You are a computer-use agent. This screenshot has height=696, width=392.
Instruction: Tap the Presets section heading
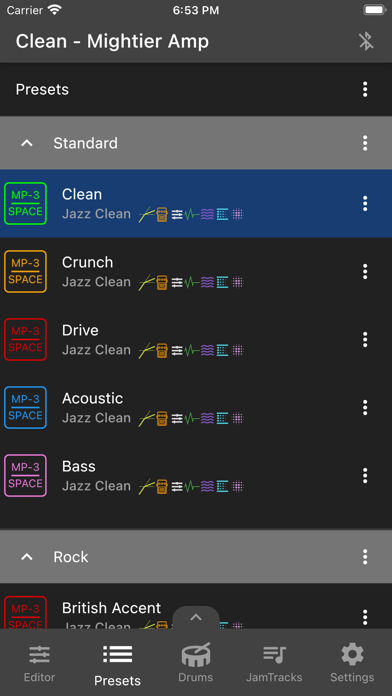[42, 90]
